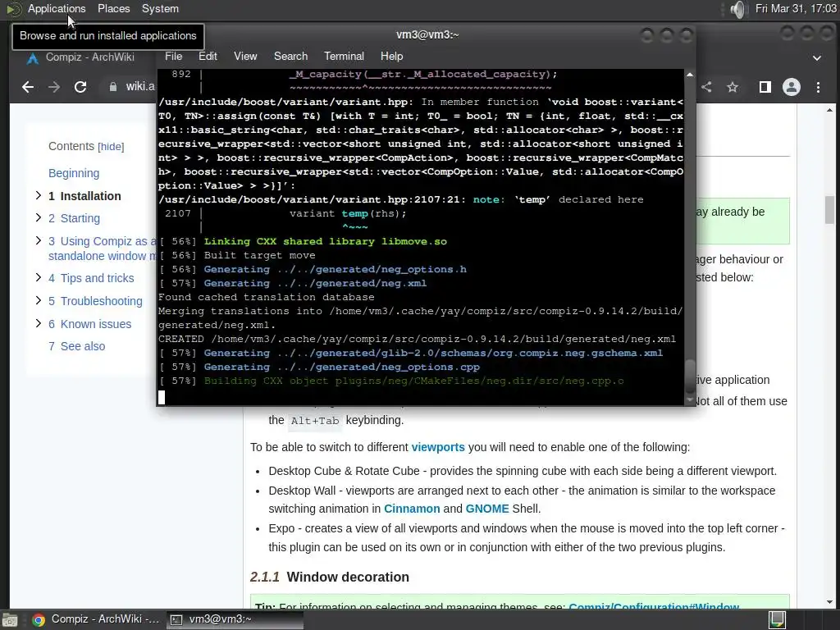Jump to Installation in contents

[x=84, y=196]
